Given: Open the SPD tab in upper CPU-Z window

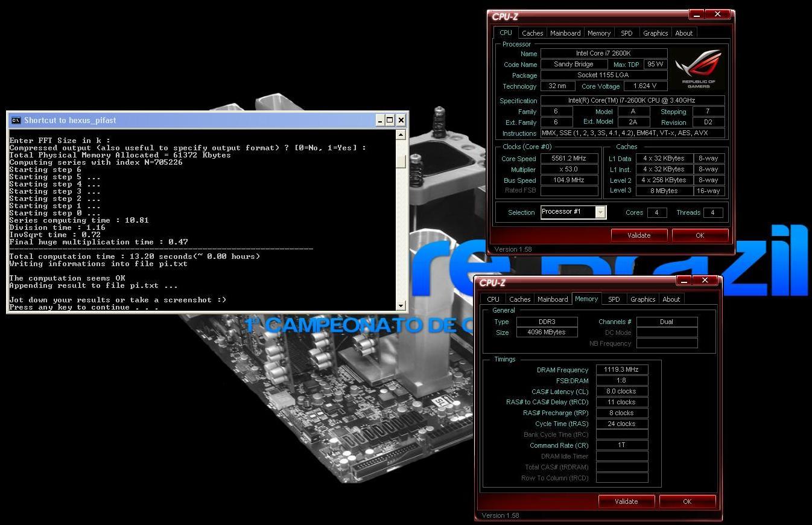Looking at the screenshot, I should pyautogui.click(x=627, y=33).
